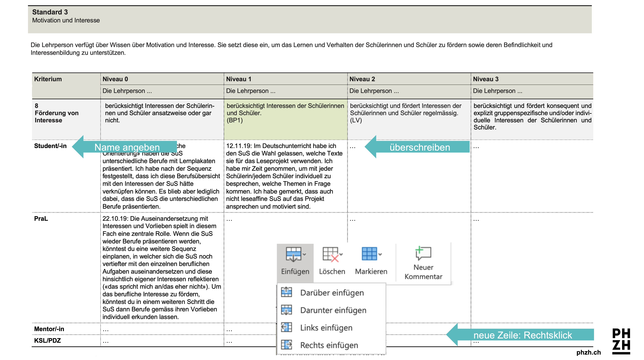Click the Darunter einfügen row icon

[x=286, y=310]
